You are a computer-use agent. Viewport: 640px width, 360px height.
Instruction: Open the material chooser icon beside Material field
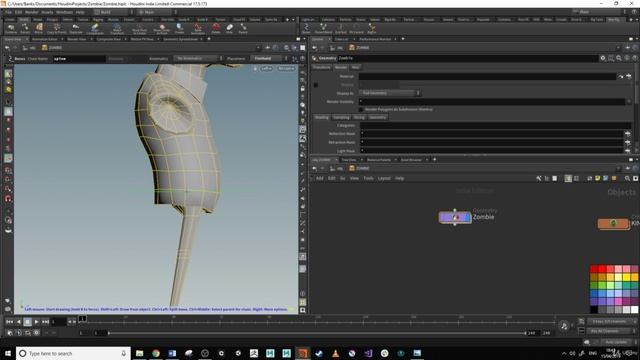tap(629, 76)
